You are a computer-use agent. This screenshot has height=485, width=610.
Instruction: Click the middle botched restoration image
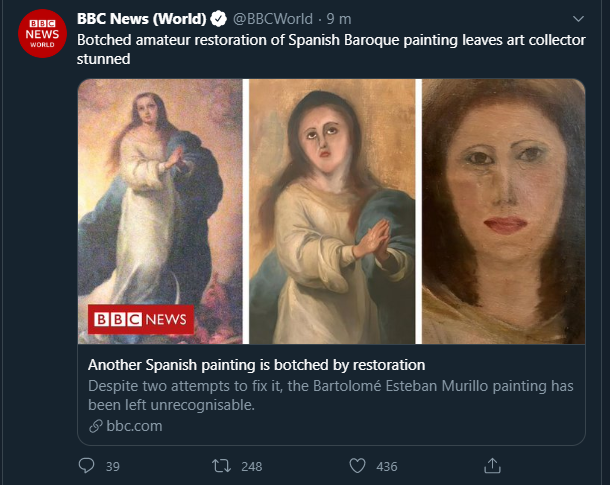pyautogui.click(x=331, y=210)
